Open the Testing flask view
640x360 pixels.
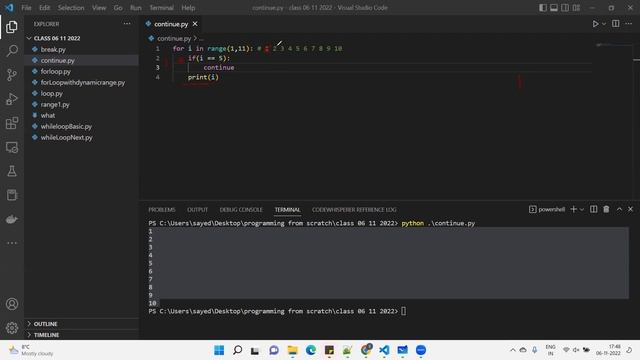[12, 171]
